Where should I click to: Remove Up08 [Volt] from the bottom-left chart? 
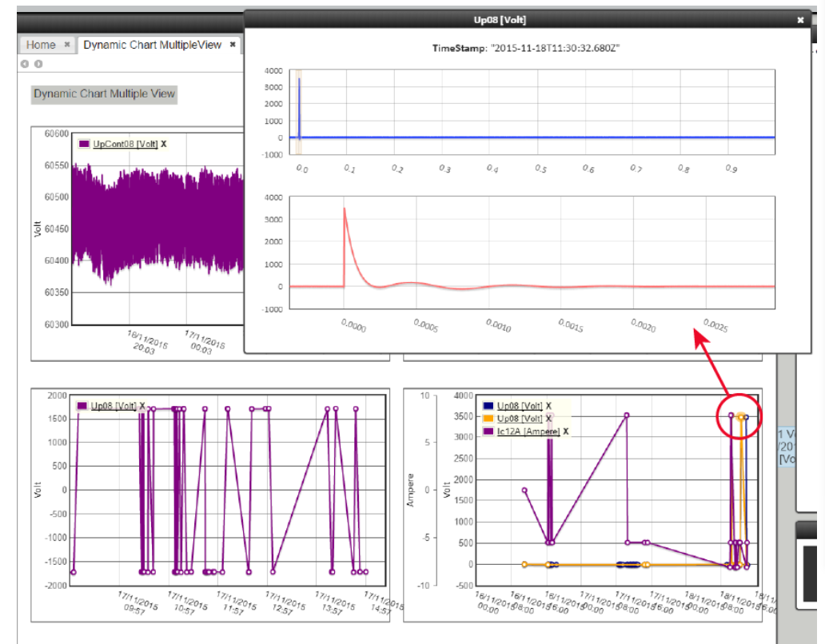142,407
